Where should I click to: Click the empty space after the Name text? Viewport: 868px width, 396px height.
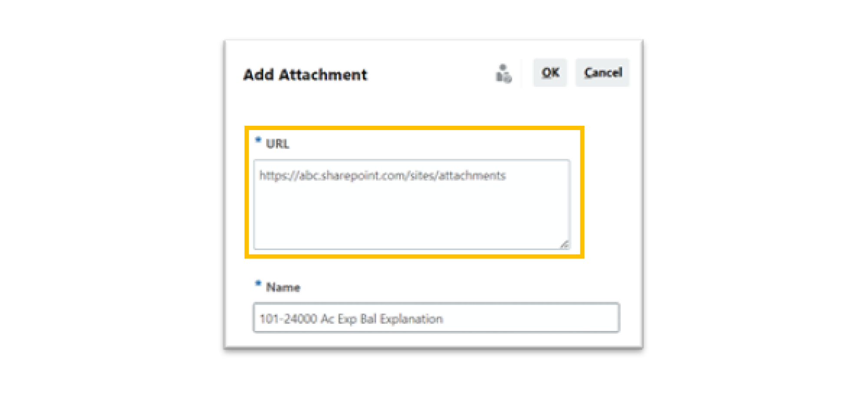point(529,318)
